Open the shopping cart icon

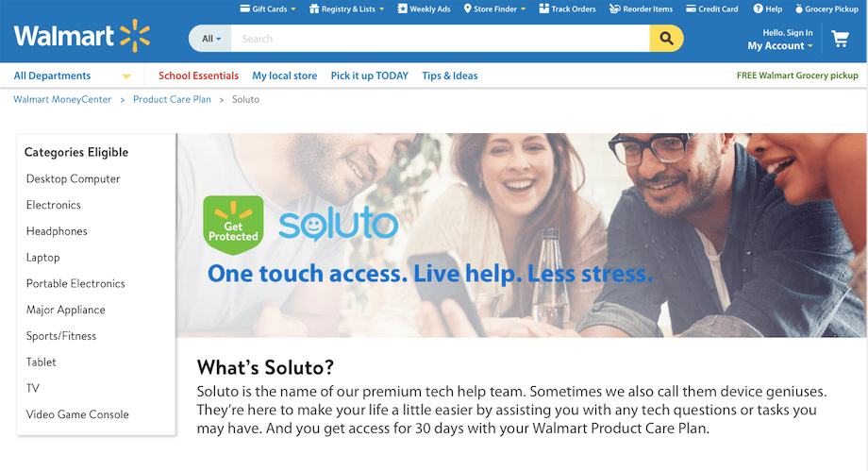[841, 39]
